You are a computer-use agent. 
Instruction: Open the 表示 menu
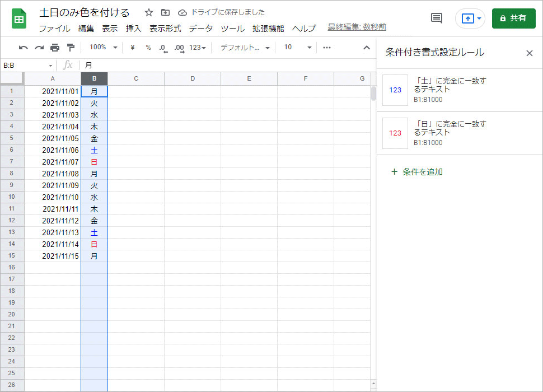tap(110, 29)
